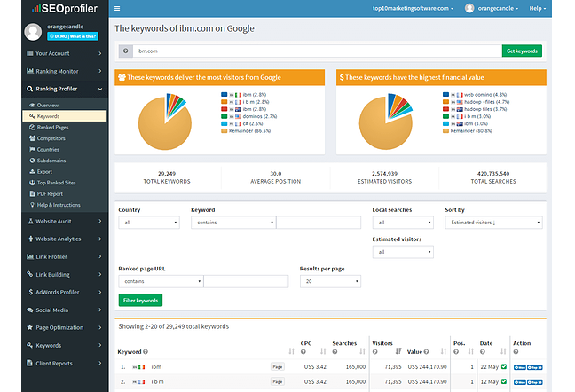Open the Sort by dropdown
Viewport: 575px width, 392px height.
click(x=493, y=223)
